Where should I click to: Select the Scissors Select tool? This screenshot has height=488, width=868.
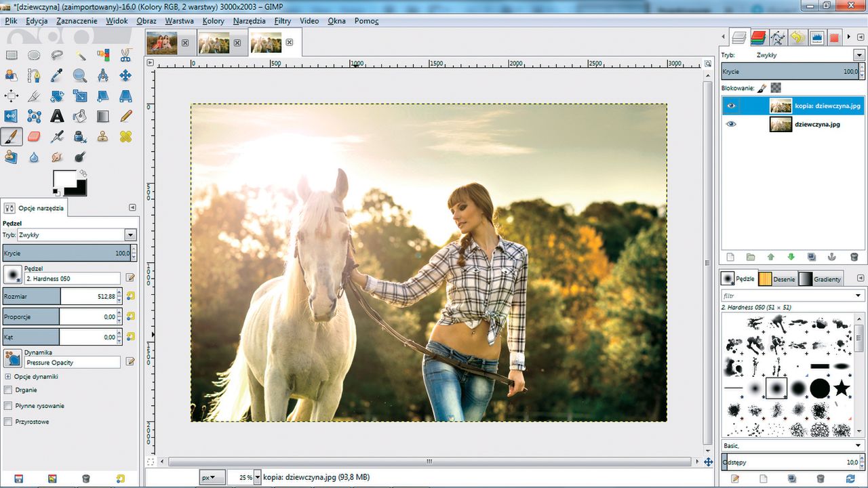click(x=125, y=56)
